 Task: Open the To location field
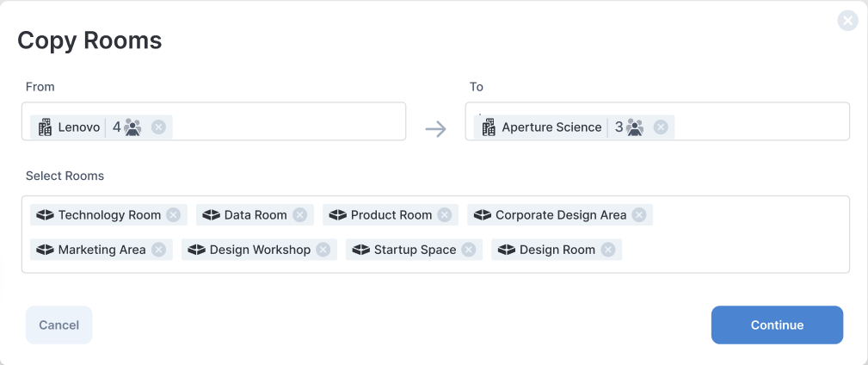click(657, 121)
